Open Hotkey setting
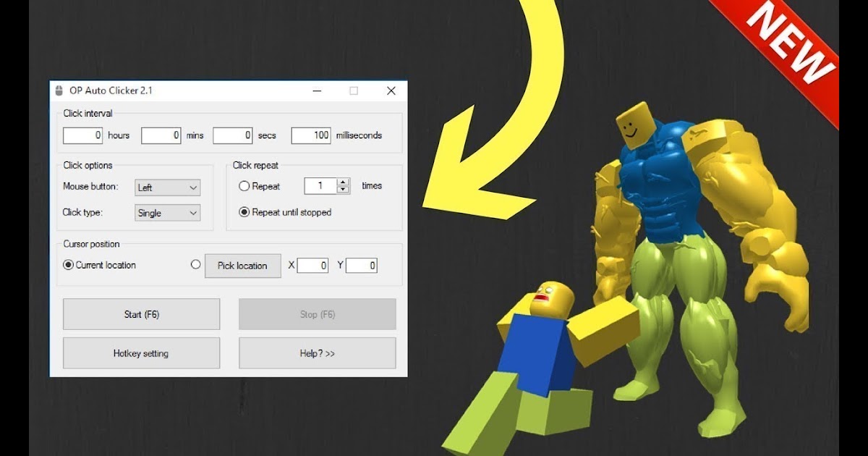868x456 pixels. tap(142, 353)
